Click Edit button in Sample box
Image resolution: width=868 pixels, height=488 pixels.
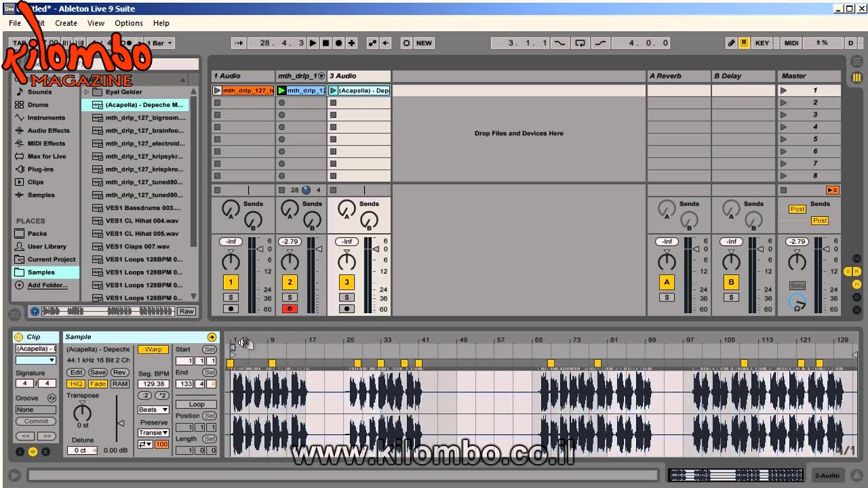coord(76,373)
